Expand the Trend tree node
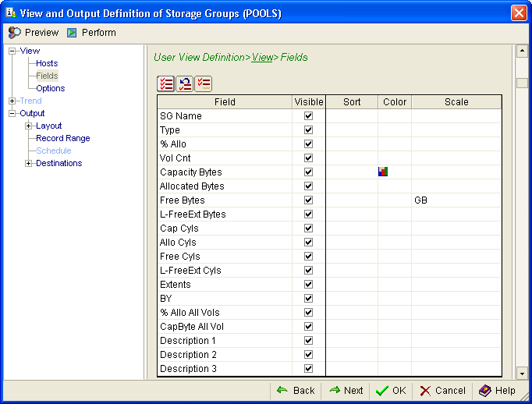Image resolution: width=532 pixels, height=404 pixels. (x=12, y=101)
